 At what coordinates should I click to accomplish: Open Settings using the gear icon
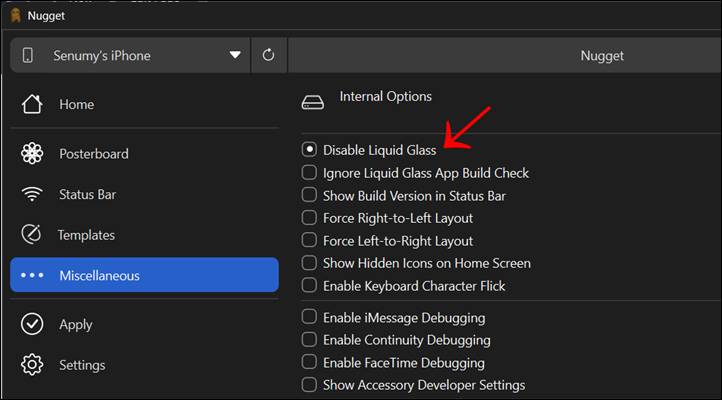point(32,365)
